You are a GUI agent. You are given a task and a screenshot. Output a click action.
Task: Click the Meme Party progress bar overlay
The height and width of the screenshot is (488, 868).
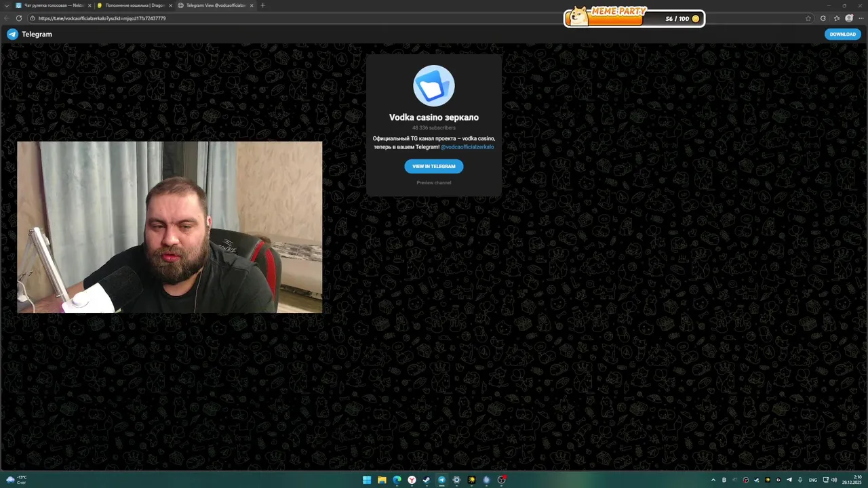[x=634, y=18]
